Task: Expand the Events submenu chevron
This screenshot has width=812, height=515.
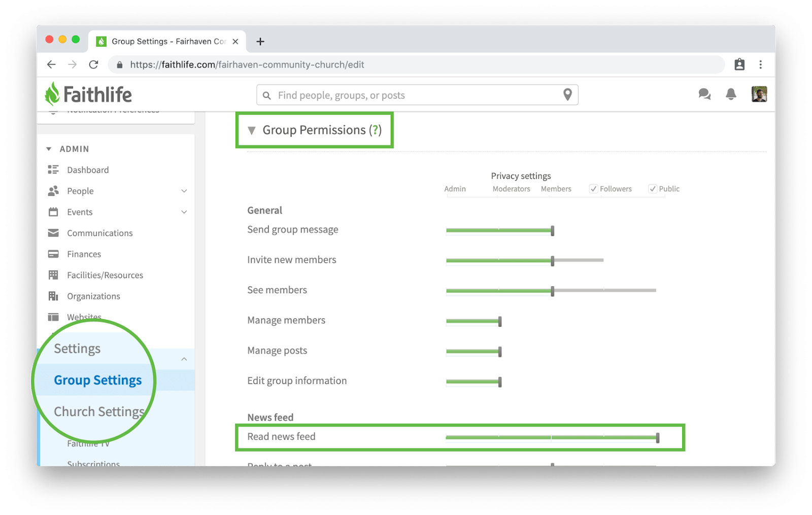Action: pos(184,212)
